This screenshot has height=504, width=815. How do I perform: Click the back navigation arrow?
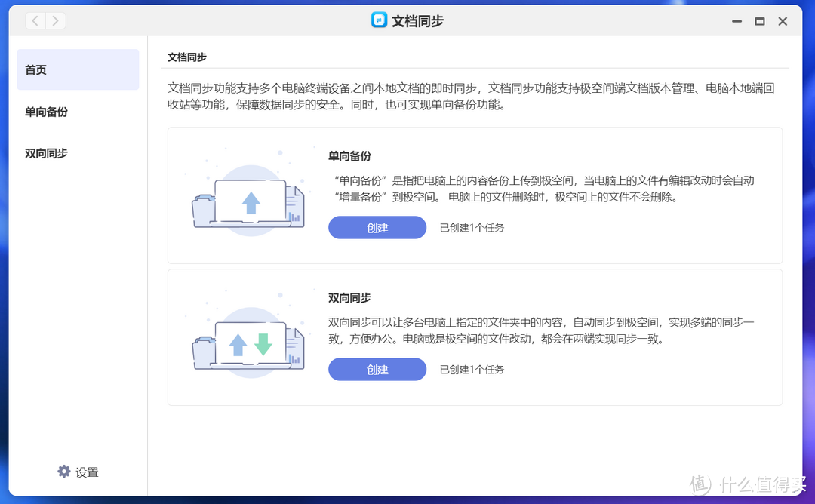[x=35, y=20]
